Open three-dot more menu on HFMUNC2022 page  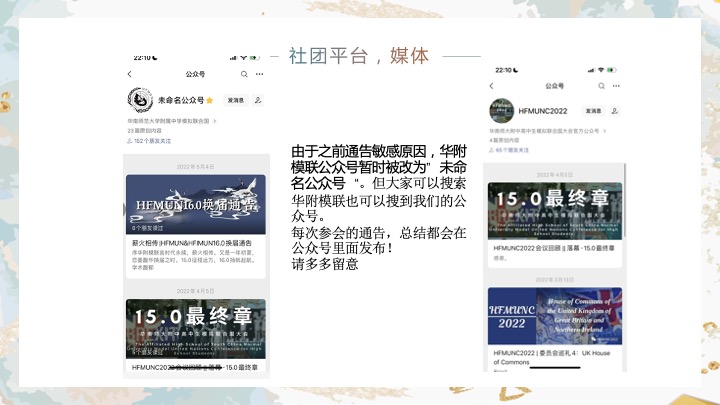[x=616, y=86]
